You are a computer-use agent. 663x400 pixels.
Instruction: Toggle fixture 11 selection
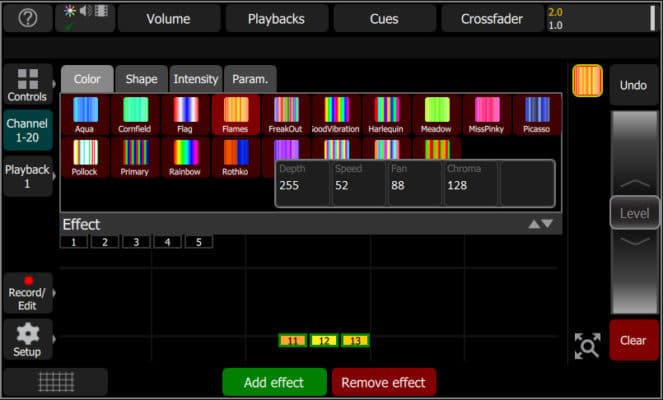(x=293, y=341)
